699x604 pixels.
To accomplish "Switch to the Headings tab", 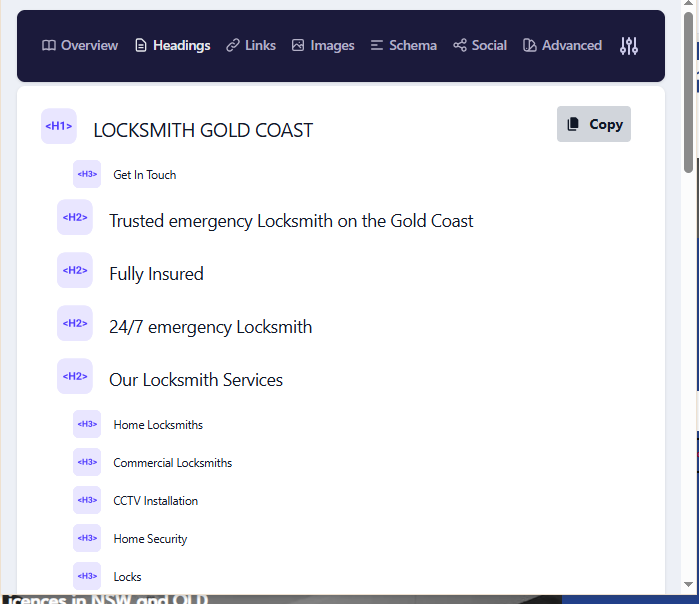I will (x=173, y=45).
